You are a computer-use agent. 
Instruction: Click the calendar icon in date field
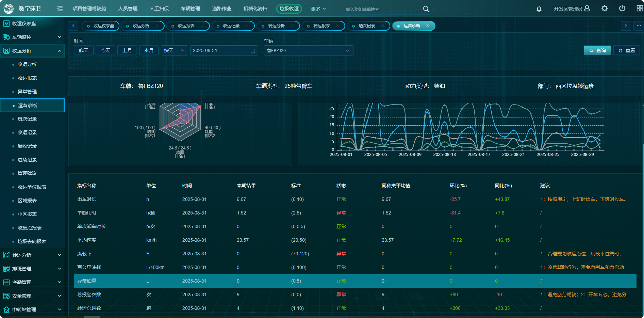pos(253,51)
